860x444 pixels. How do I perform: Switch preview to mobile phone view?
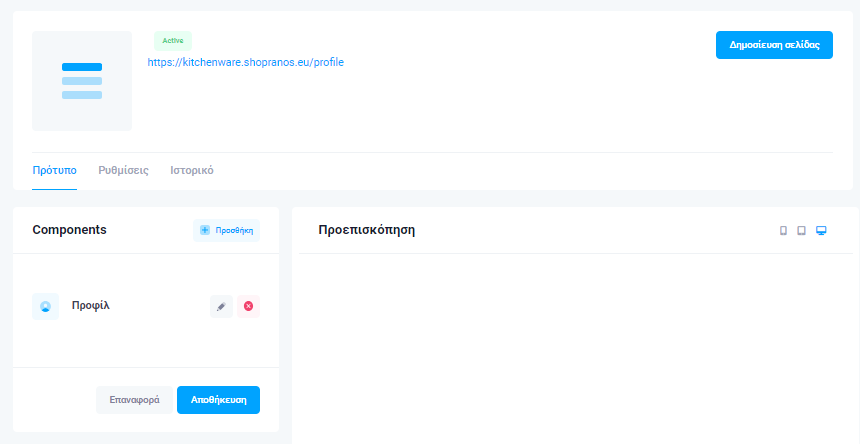click(783, 231)
